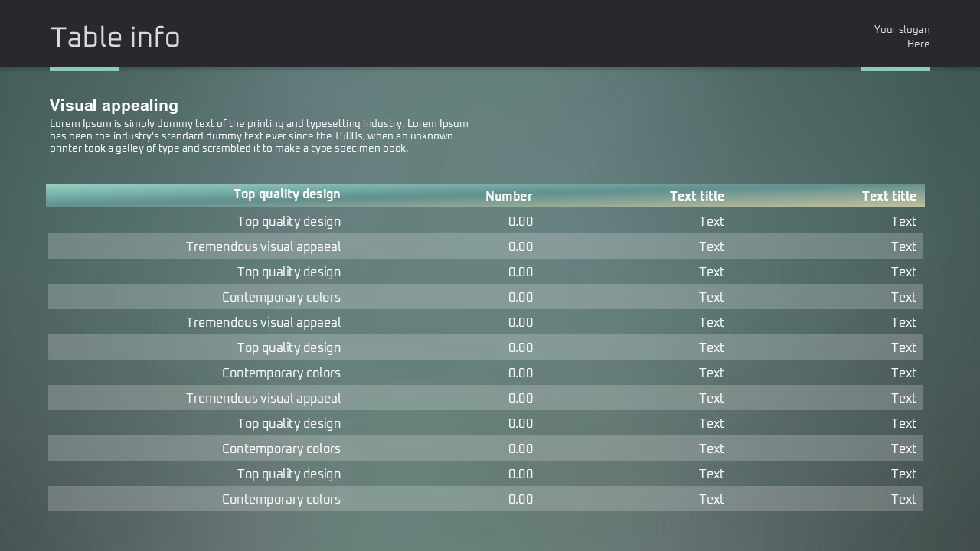This screenshot has width=980, height=551.
Task: Select the bold "Top quality design" column header
Action: (286, 194)
